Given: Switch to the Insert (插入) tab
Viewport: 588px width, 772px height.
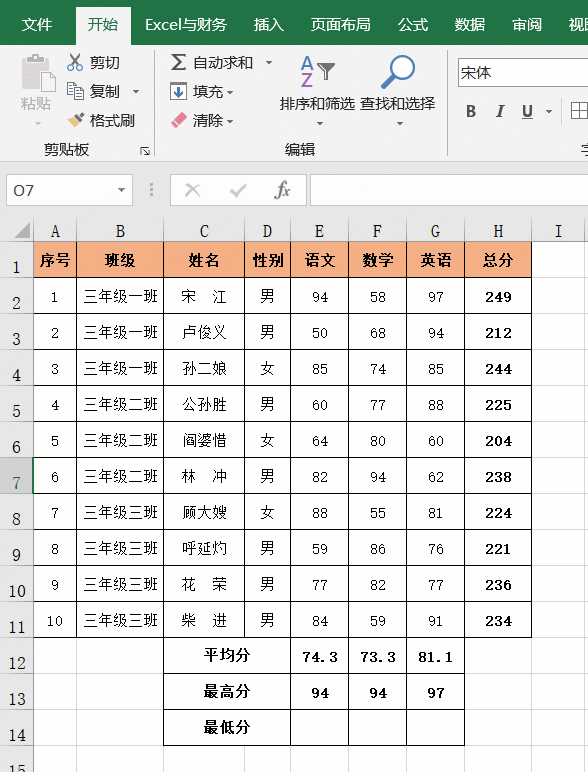Looking at the screenshot, I should 268,24.
